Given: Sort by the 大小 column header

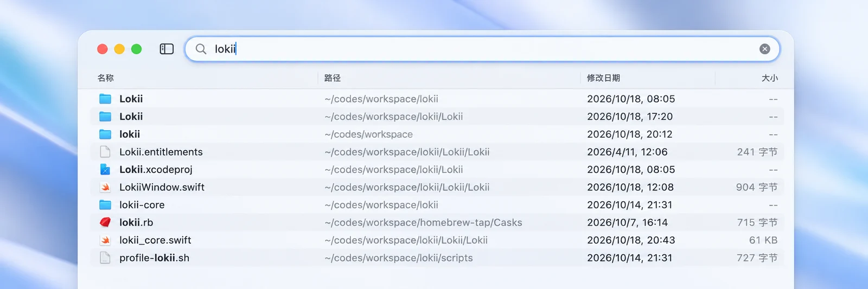Looking at the screenshot, I should [x=769, y=78].
